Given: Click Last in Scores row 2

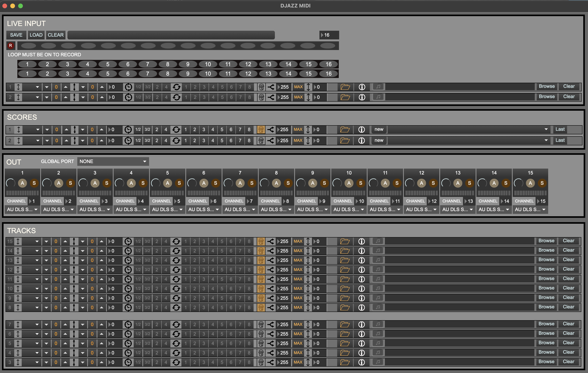Looking at the screenshot, I should [560, 140].
